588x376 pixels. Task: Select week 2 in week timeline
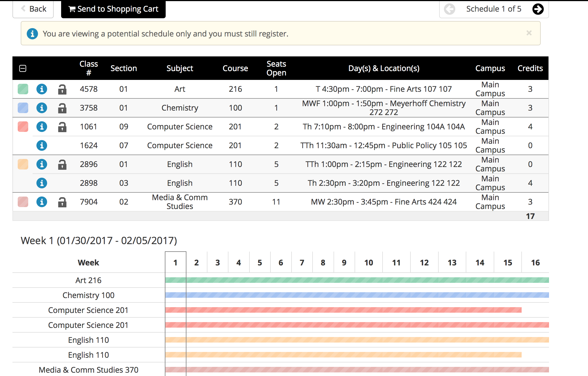pos(196,262)
